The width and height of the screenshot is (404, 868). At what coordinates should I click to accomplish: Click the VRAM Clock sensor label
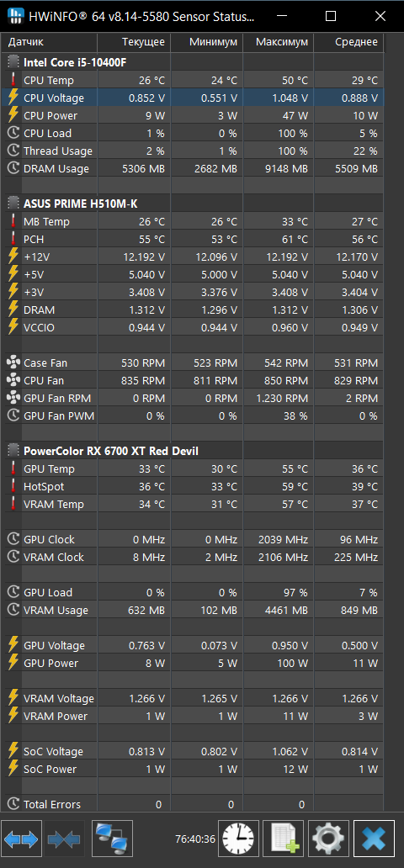pos(54,557)
